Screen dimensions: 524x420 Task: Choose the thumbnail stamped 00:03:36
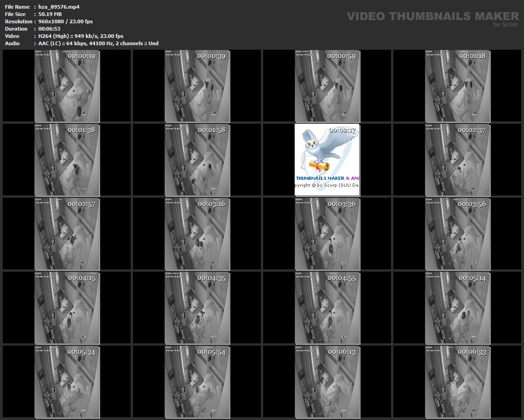pos(327,234)
